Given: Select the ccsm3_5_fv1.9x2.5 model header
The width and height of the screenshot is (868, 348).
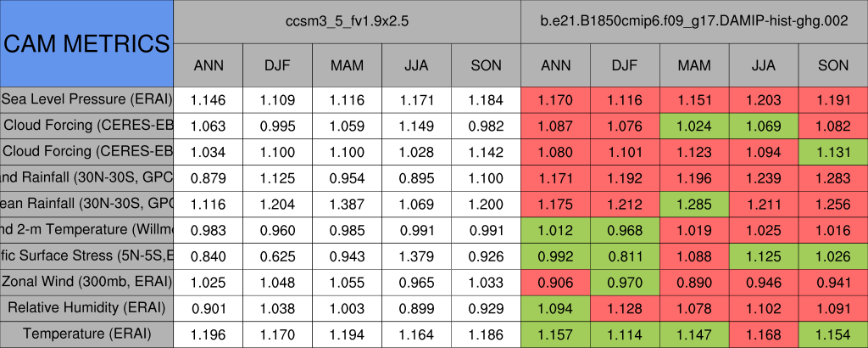Looking at the screenshot, I should tap(347, 20).
